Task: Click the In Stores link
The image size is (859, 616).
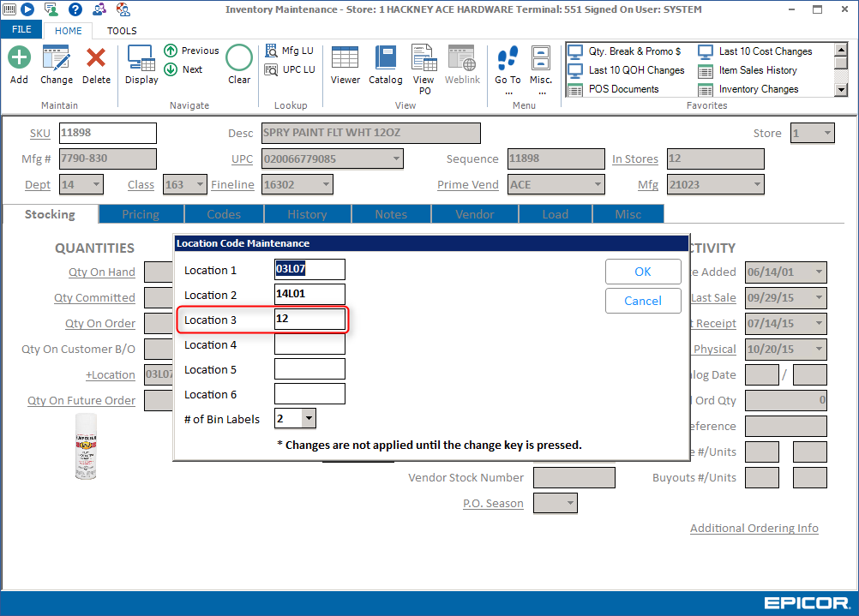Action: pos(635,158)
